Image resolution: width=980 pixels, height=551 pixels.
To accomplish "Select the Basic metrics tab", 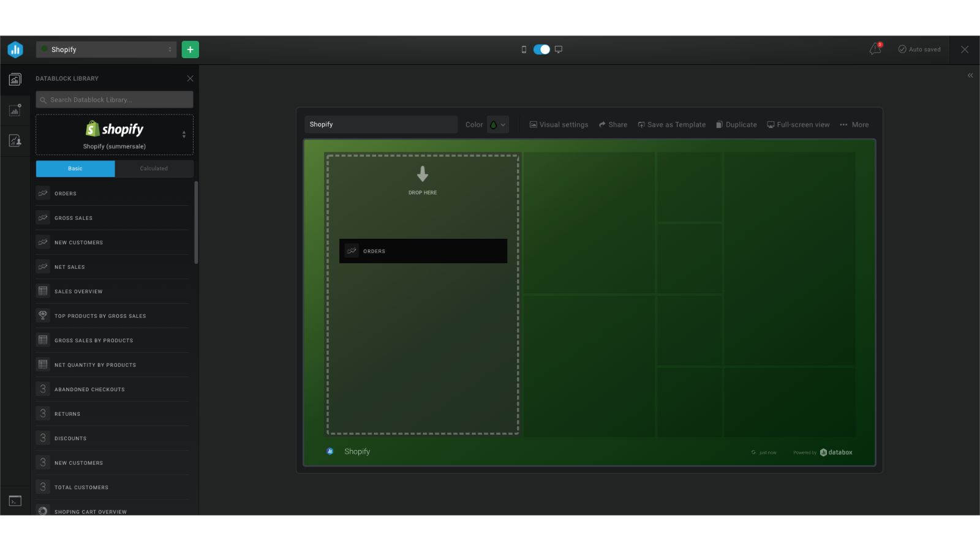I will point(75,168).
